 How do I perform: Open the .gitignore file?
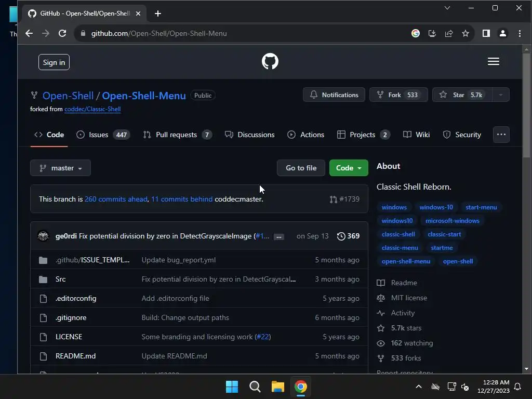coord(71,317)
